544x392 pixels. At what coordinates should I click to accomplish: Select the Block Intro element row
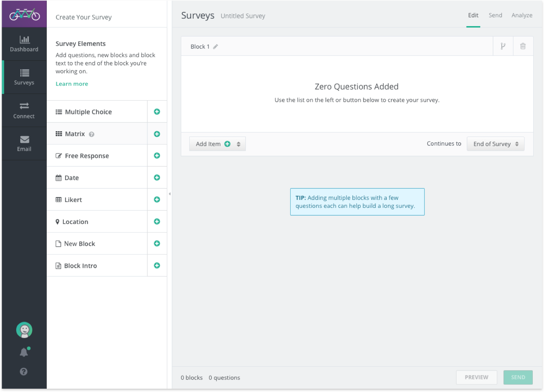[97, 265]
